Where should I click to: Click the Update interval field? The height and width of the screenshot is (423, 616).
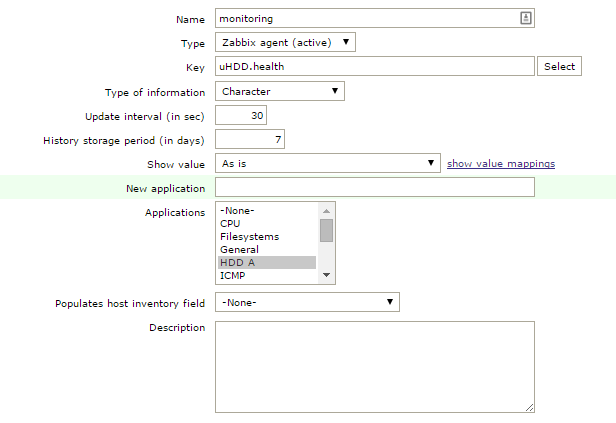coord(241,115)
